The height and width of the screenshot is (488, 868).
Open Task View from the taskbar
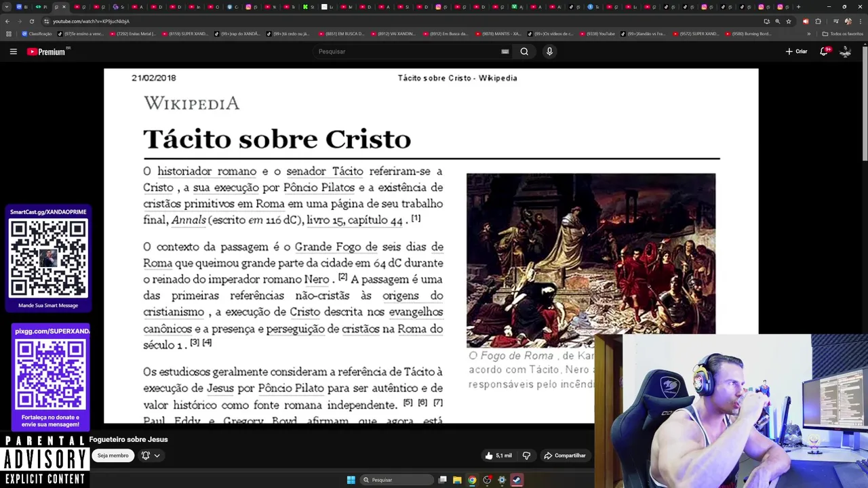click(442, 480)
